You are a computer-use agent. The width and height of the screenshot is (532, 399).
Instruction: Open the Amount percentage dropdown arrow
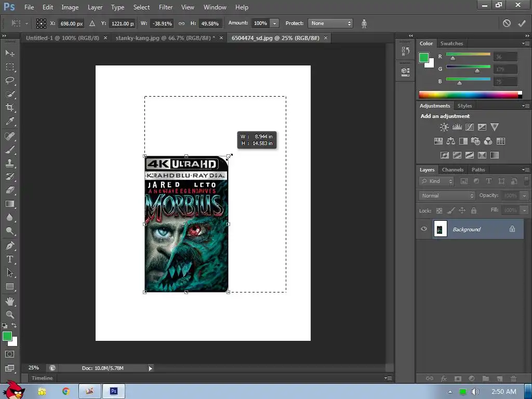pyautogui.click(x=274, y=23)
